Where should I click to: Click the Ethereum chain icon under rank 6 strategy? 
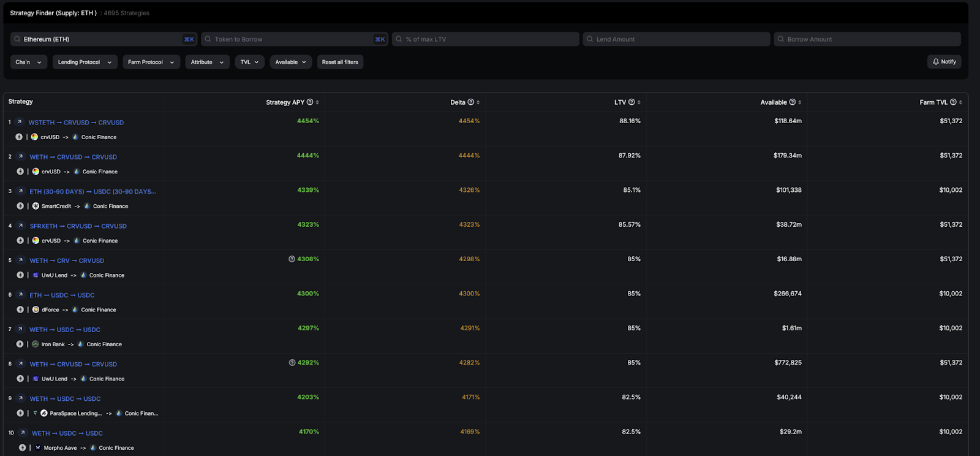coord(20,310)
